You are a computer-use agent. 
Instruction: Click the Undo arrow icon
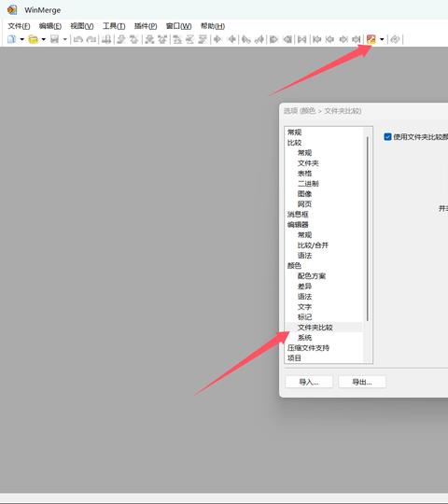[x=78, y=39]
